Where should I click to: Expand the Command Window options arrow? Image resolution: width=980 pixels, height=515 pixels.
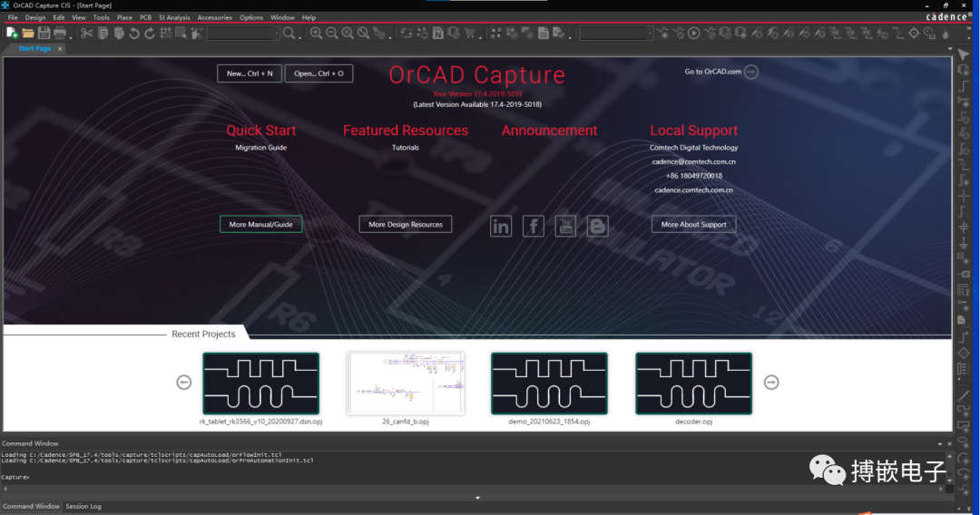tap(940, 444)
